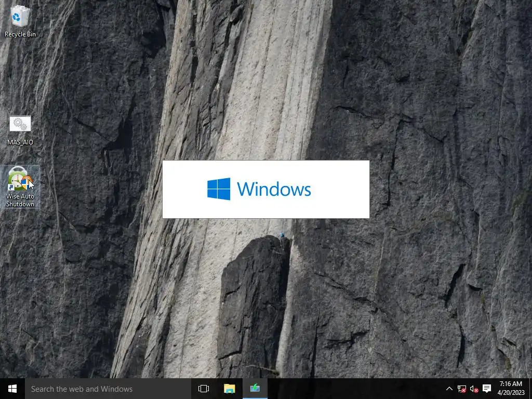Open the volume control tray icon

pos(474,389)
